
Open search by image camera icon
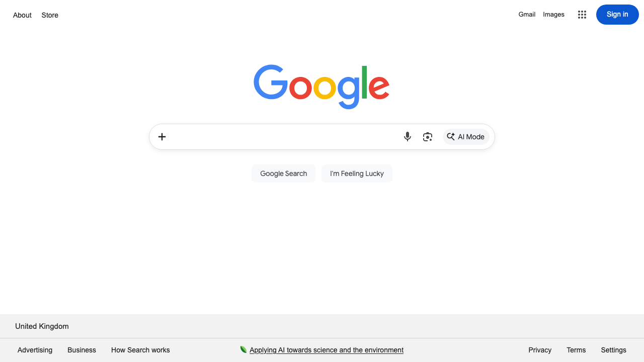(428, 137)
